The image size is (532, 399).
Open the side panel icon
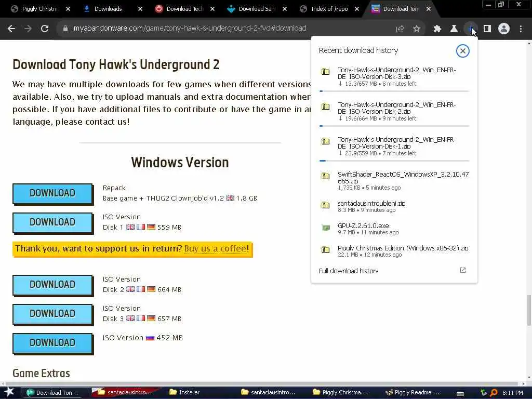tap(487, 29)
